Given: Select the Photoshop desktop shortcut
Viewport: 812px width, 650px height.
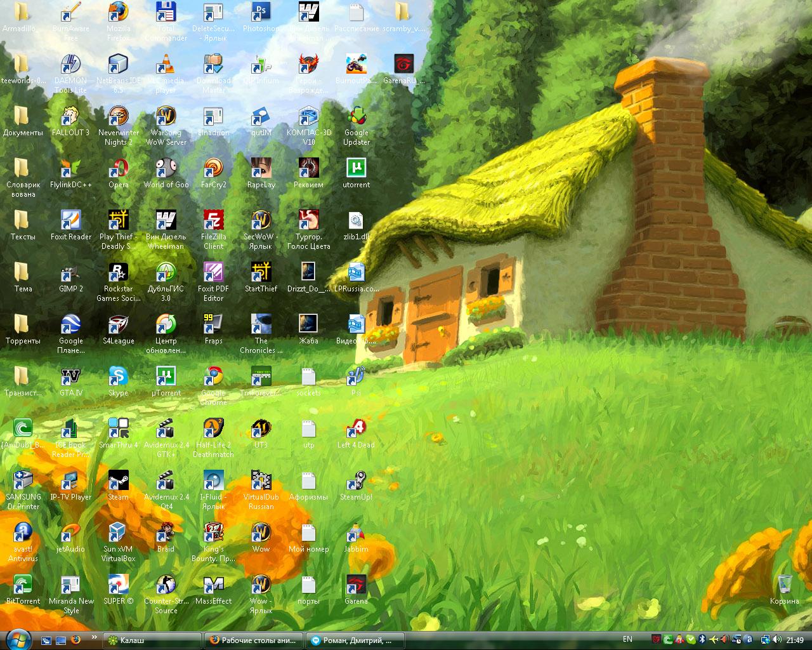Looking at the screenshot, I should tap(261, 17).
